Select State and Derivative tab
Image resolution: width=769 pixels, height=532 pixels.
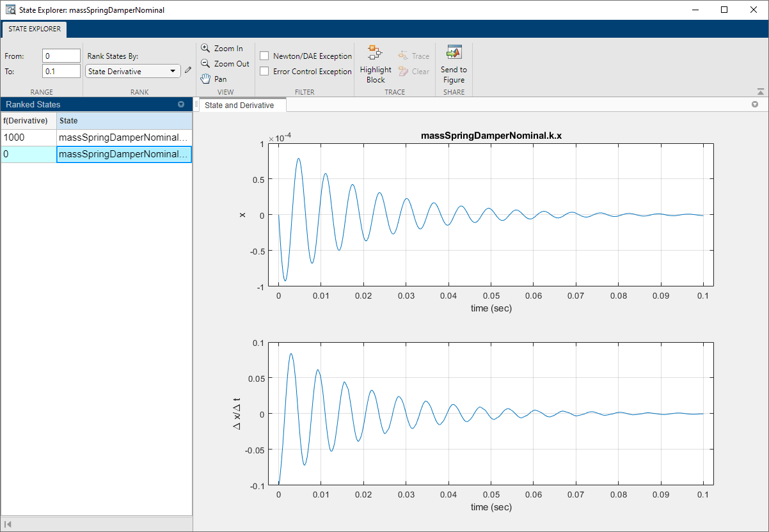coord(239,106)
